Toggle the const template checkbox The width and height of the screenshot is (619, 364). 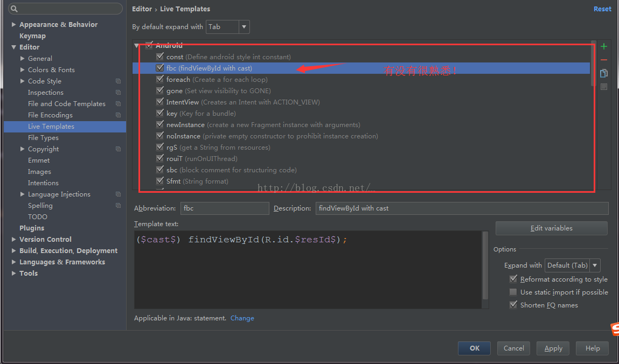pos(160,57)
